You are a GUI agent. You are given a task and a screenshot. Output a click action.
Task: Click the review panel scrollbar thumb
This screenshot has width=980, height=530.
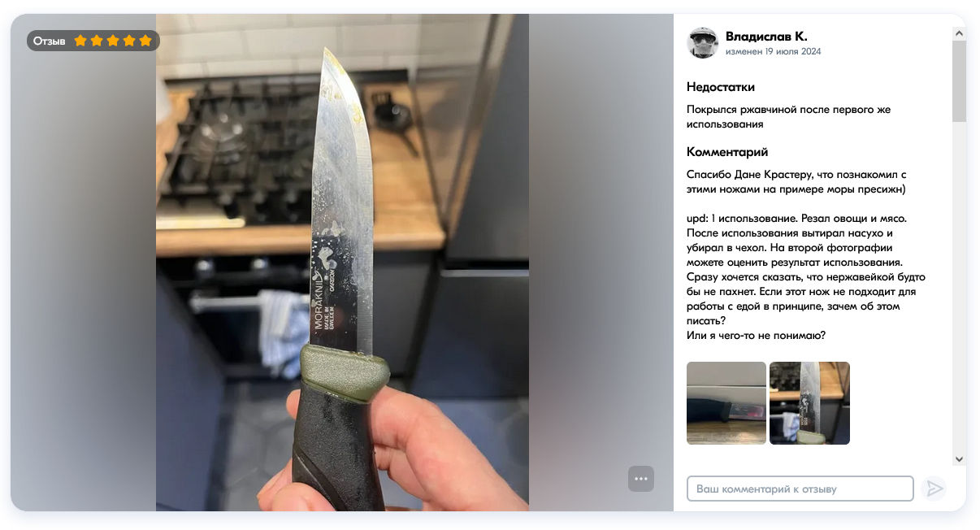tap(959, 81)
